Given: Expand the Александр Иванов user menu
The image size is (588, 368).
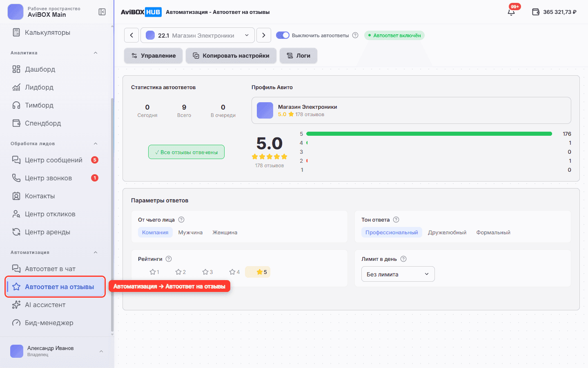Looking at the screenshot, I should click(x=101, y=351).
